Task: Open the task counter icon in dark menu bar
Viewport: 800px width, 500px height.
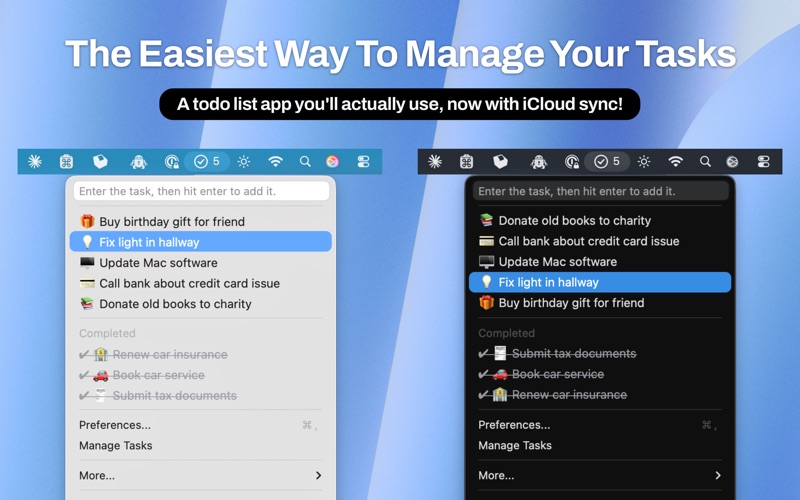Action: coord(607,162)
